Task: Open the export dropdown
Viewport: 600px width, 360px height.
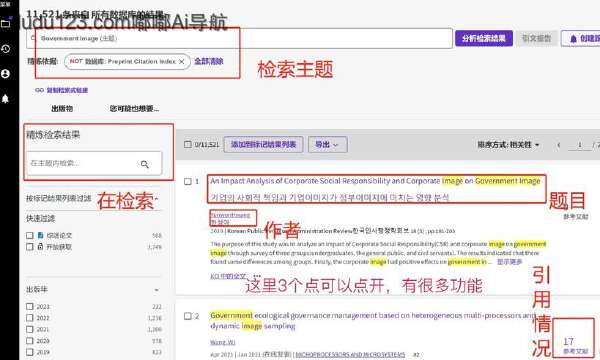Action: click(x=328, y=145)
